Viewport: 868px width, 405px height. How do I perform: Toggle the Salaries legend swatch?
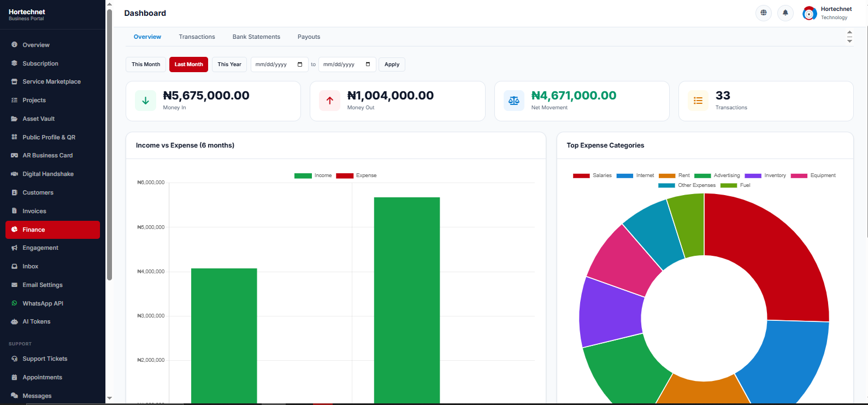pyautogui.click(x=581, y=175)
